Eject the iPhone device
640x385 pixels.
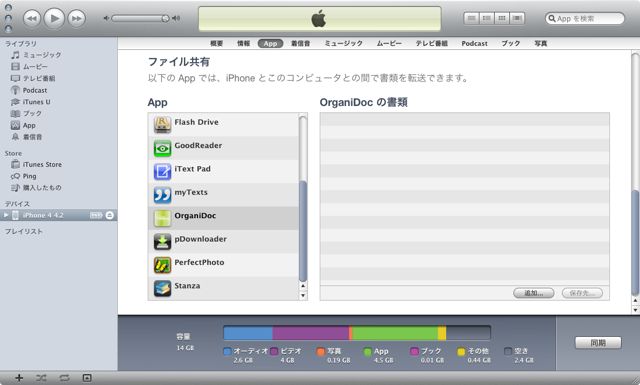coord(110,215)
